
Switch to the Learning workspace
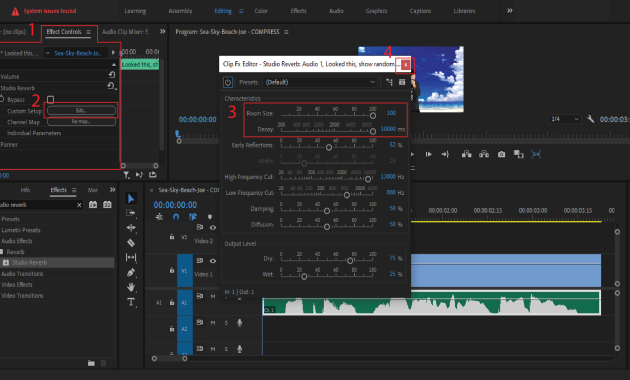pyautogui.click(x=135, y=11)
